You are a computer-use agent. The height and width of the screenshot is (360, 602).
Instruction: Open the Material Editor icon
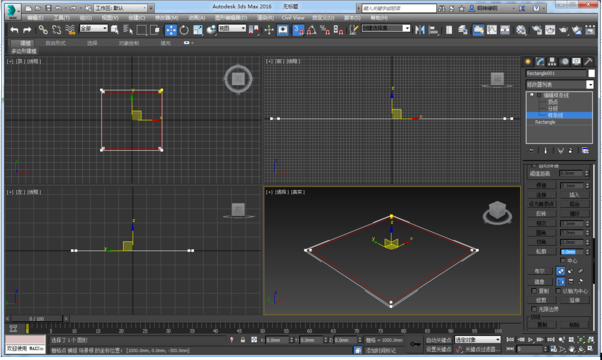point(521,30)
